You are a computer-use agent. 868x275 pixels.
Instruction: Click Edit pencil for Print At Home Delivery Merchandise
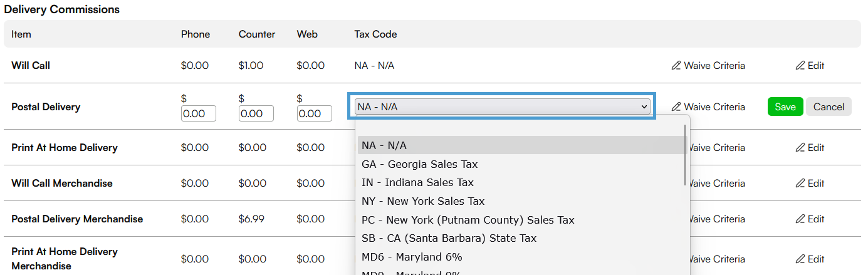click(x=800, y=259)
